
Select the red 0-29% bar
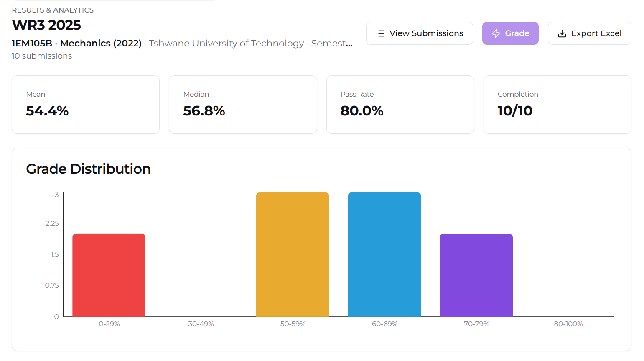click(x=109, y=275)
